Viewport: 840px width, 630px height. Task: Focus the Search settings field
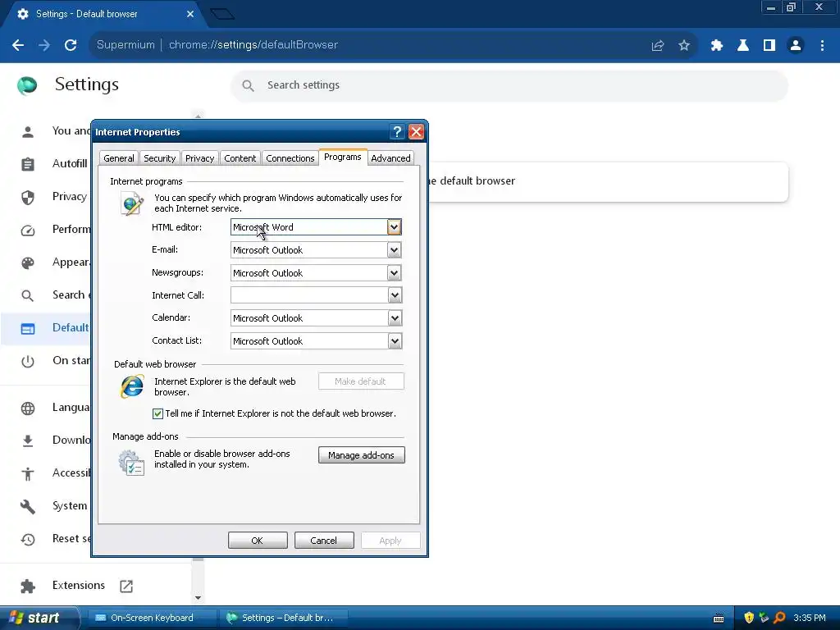coord(509,85)
